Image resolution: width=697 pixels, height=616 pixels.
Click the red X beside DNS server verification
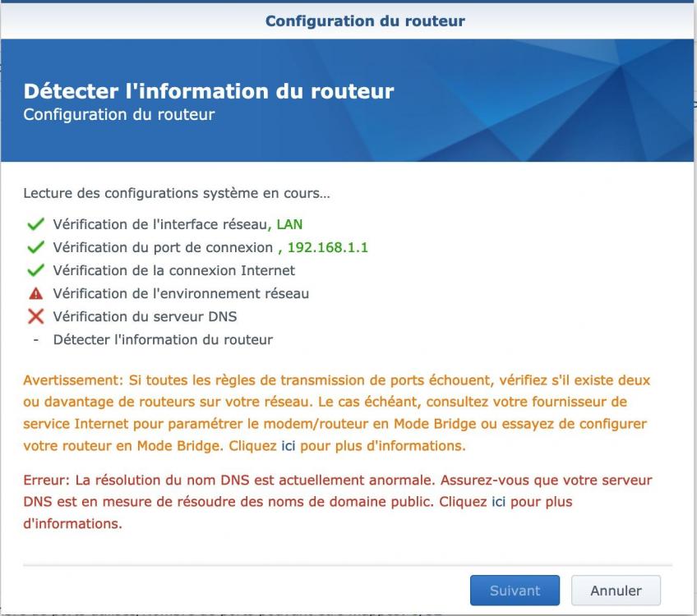(x=35, y=316)
